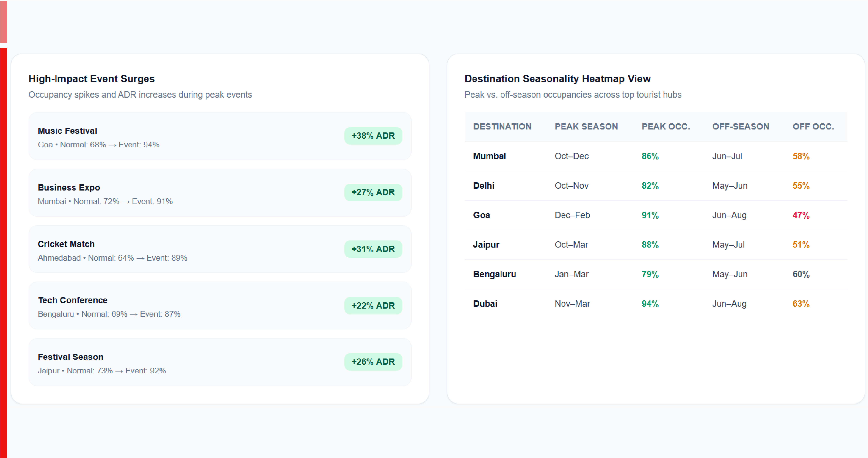Click Dubai's 63% off occupancy value

801,304
